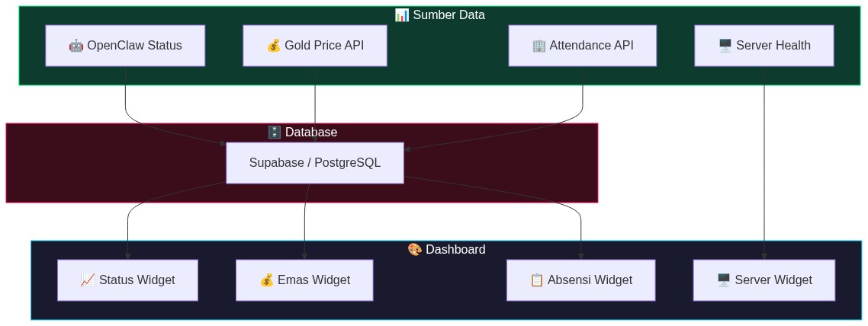The height and width of the screenshot is (326, 868).
Task: Click the bar chart icon beside Sumber Data
Action: click(402, 15)
